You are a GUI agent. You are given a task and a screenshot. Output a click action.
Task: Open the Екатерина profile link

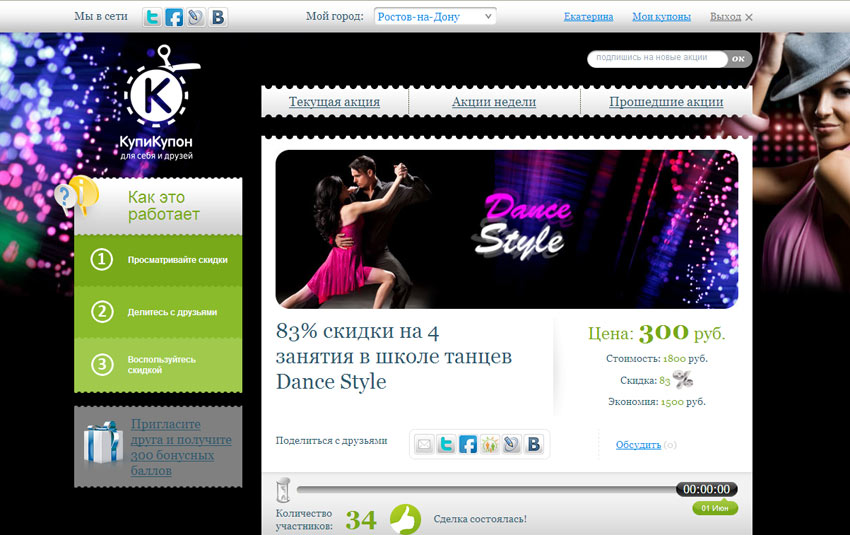(588, 17)
